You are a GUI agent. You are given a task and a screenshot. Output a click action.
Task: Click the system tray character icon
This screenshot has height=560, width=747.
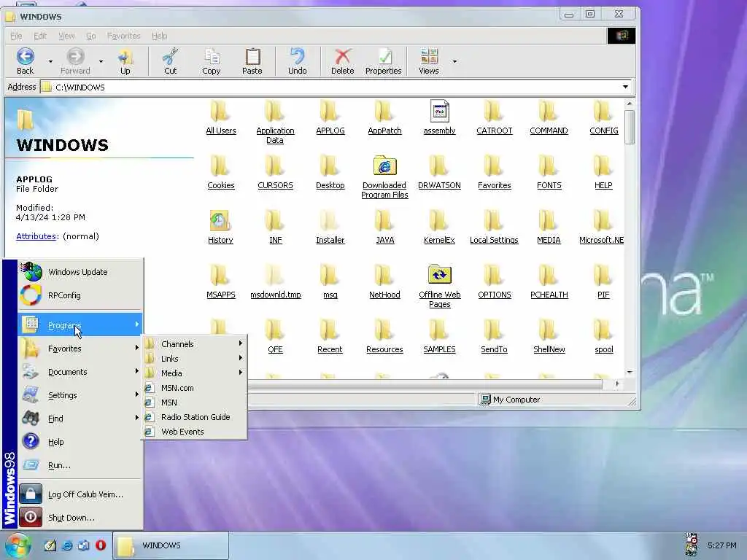point(691,545)
